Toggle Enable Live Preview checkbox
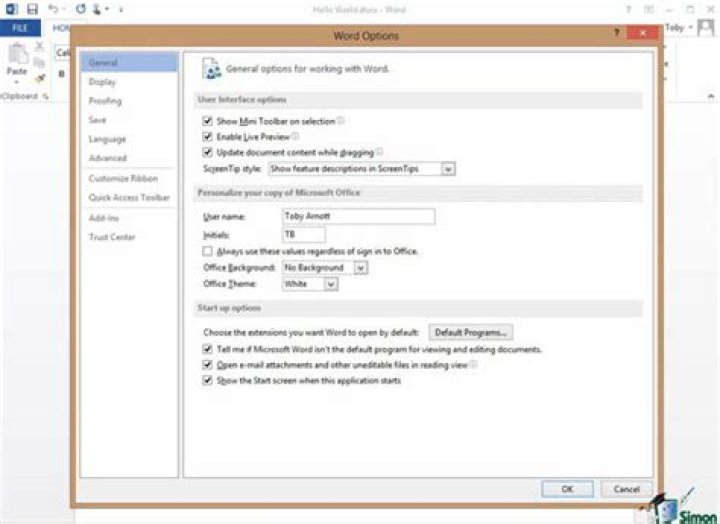 [x=207, y=136]
